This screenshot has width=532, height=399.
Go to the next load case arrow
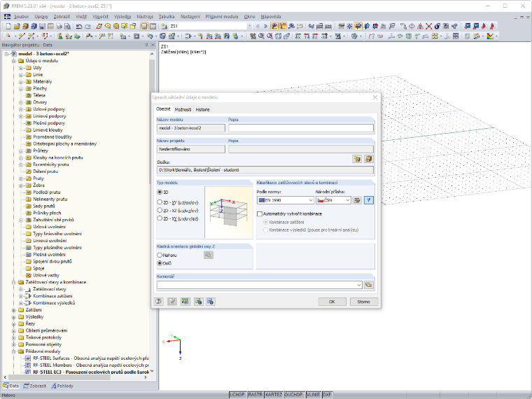point(265,26)
